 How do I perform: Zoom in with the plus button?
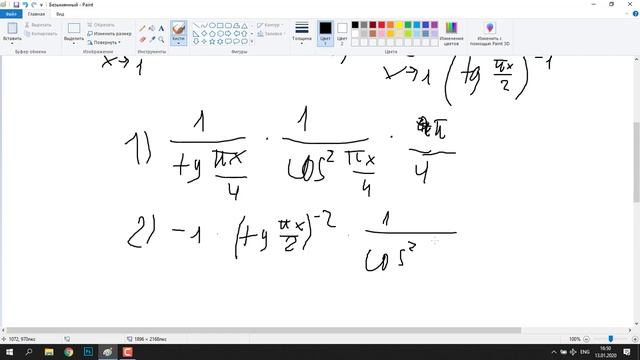pyautogui.click(x=635, y=339)
